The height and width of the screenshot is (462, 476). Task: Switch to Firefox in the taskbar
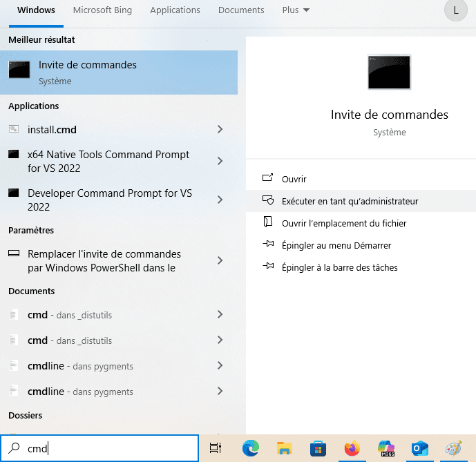[x=352, y=448]
